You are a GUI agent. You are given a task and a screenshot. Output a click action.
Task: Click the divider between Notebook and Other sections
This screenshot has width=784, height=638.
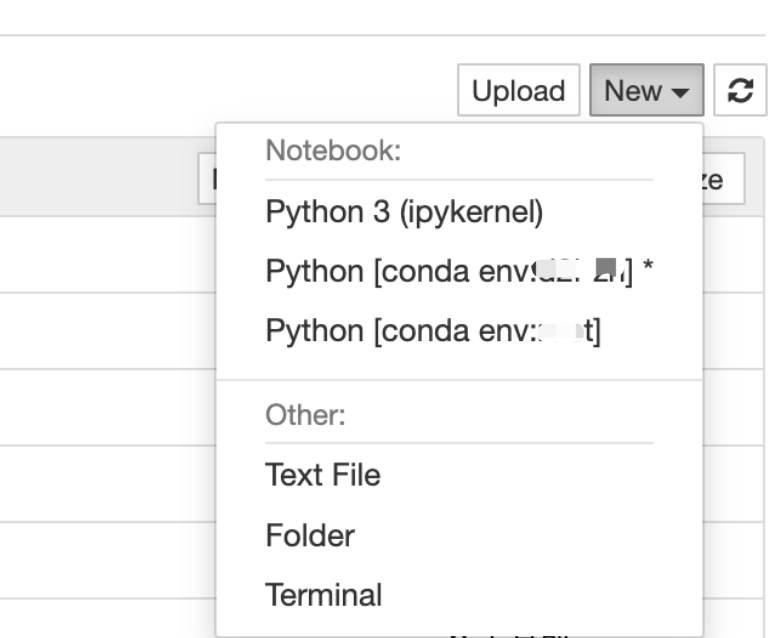tap(459, 380)
